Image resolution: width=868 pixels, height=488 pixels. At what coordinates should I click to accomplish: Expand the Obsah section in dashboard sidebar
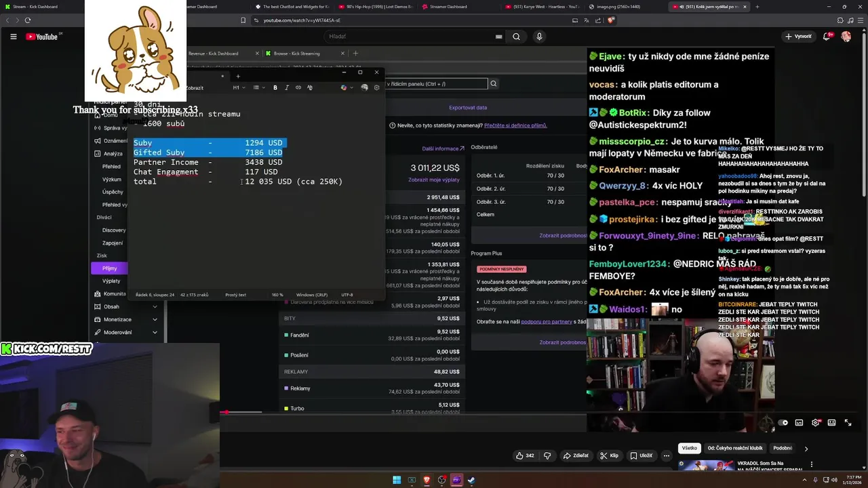pos(127,306)
